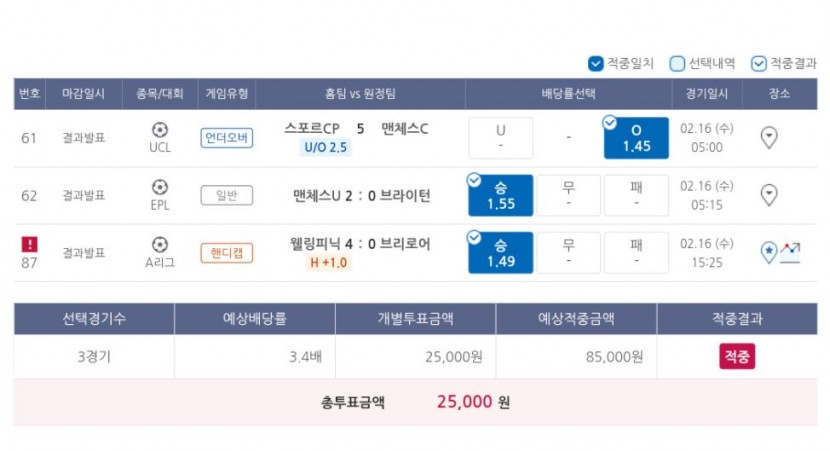Select the O 1.45 over odds

pyautogui.click(x=636, y=138)
